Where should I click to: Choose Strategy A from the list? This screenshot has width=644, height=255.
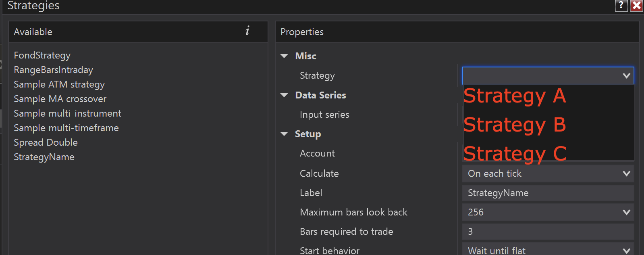(515, 96)
